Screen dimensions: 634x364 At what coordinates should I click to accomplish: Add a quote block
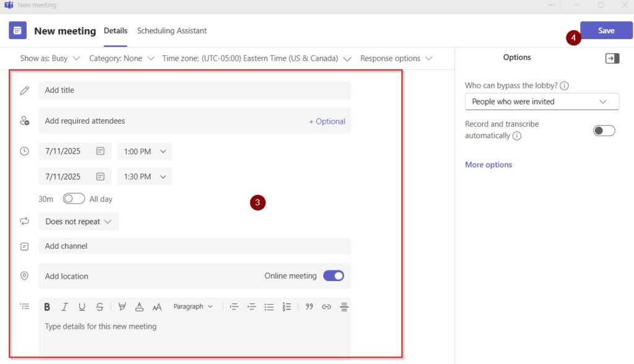pyautogui.click(x=309, y=307)
